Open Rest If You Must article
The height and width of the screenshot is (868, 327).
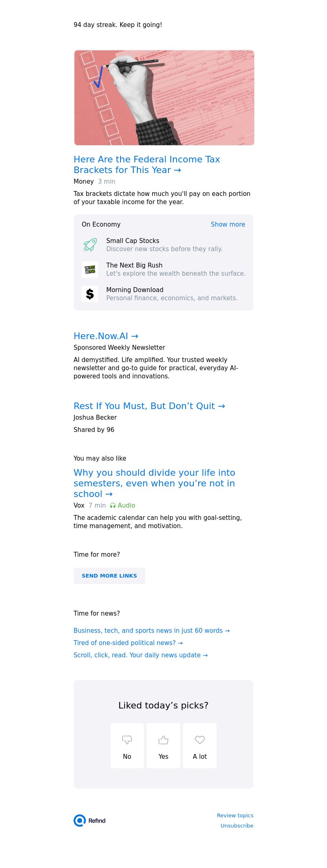[x=149, y=406]
